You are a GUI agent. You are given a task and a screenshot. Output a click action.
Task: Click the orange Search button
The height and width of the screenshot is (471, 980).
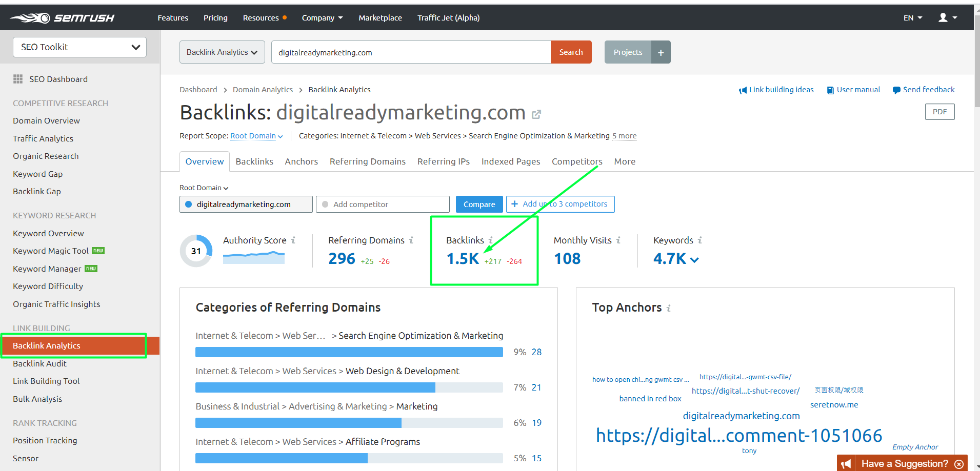coord(571,52)
